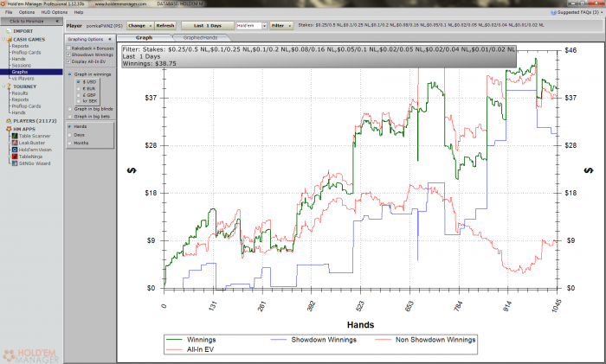The image size is (606, 364).
Task: Open the Options menu
Action: point(27,12)
